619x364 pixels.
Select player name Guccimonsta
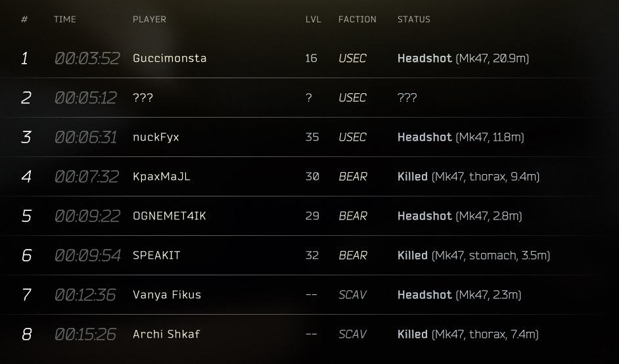tap(170, 58)
